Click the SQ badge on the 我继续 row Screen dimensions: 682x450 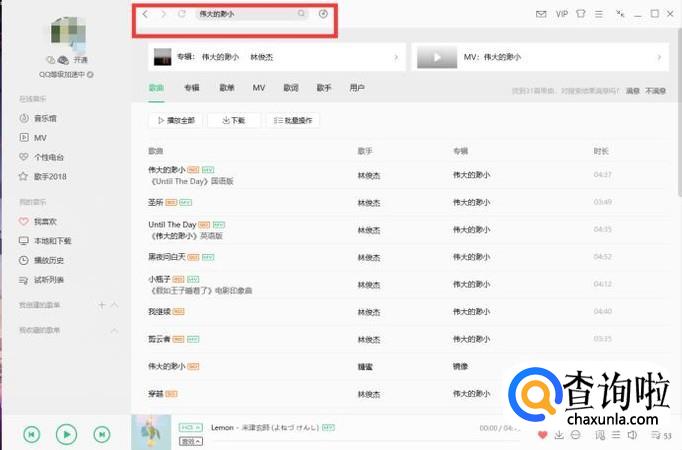[x=179, y=312]
